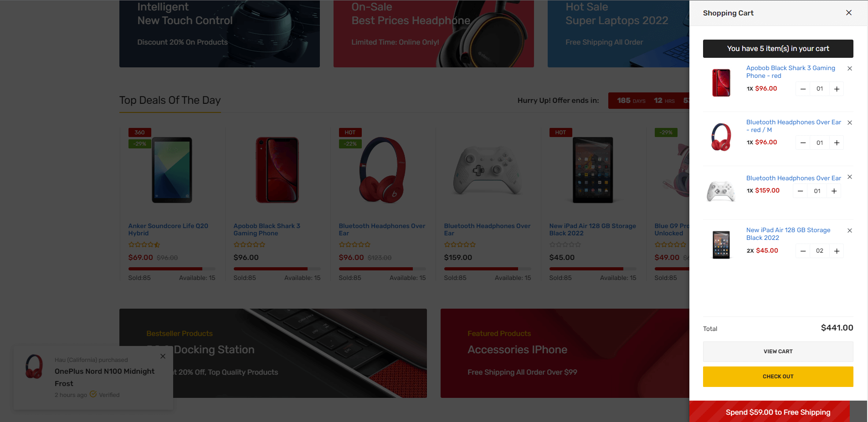
Task: Increase quantity of red headphones item
Action: [837, 143]
